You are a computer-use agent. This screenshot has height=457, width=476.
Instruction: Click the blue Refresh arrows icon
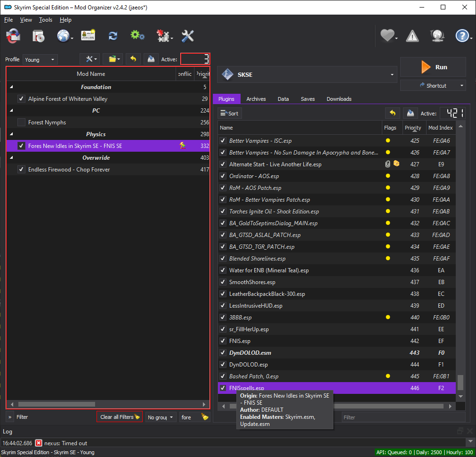[x=113, y=36]
